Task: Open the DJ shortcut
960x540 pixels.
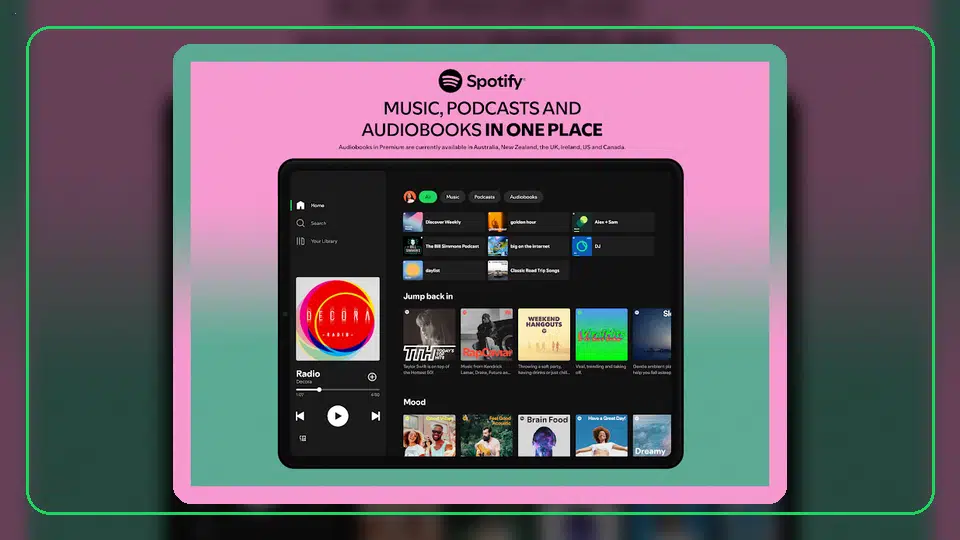Action: tap(613, 246)
